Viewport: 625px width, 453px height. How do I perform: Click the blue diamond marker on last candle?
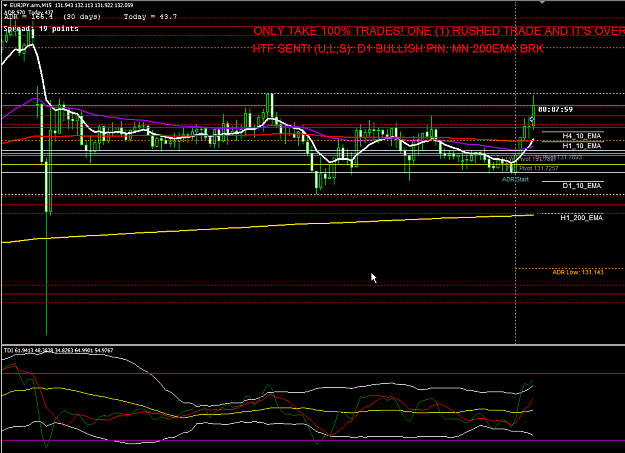[x=532, y=119]
